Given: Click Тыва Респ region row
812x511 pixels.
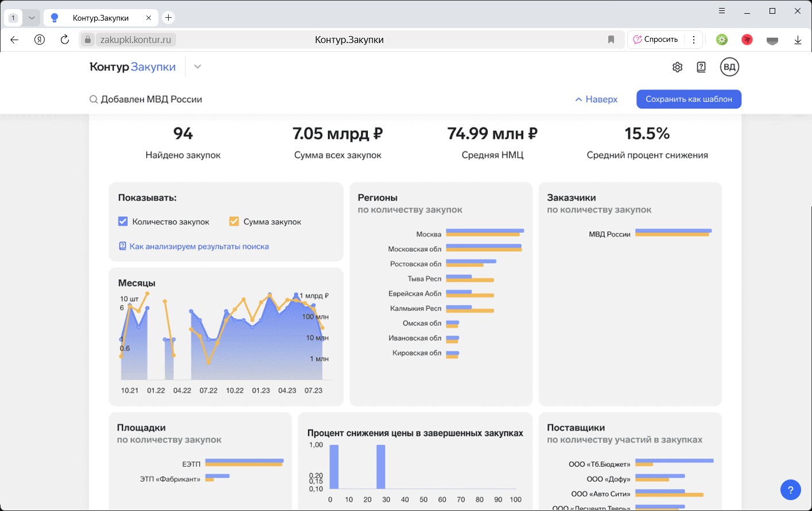Looking at the screenshot, I should click(451, 279).
